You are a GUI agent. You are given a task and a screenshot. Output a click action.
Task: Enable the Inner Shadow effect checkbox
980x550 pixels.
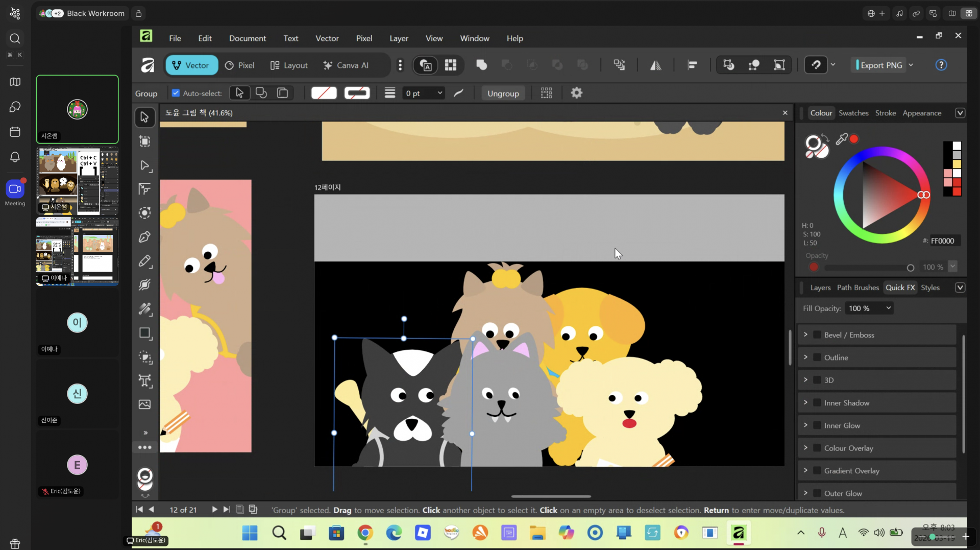click(817, 403)
